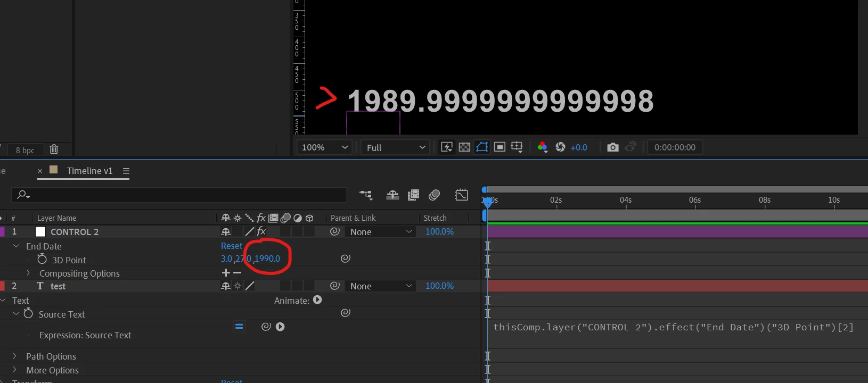Click the Composition Mini-Flowchart icon
868x383 pixels.
click(366, 195)
